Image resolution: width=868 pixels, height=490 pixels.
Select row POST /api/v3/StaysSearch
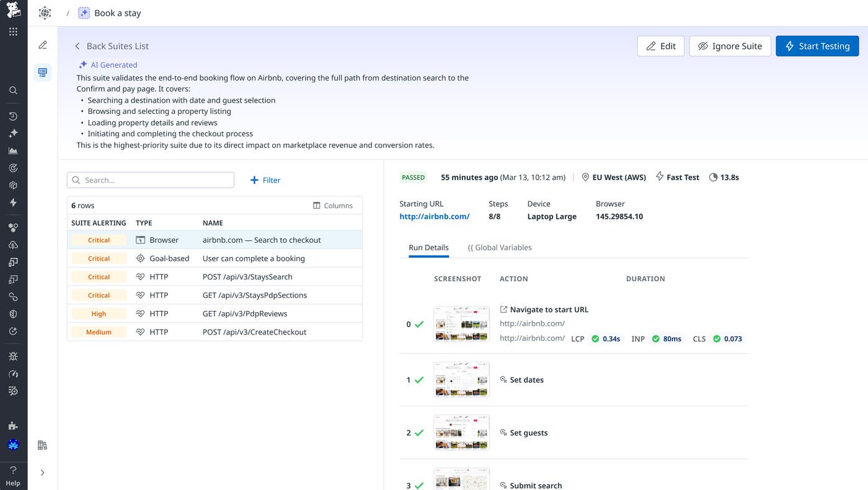[215, 277]
